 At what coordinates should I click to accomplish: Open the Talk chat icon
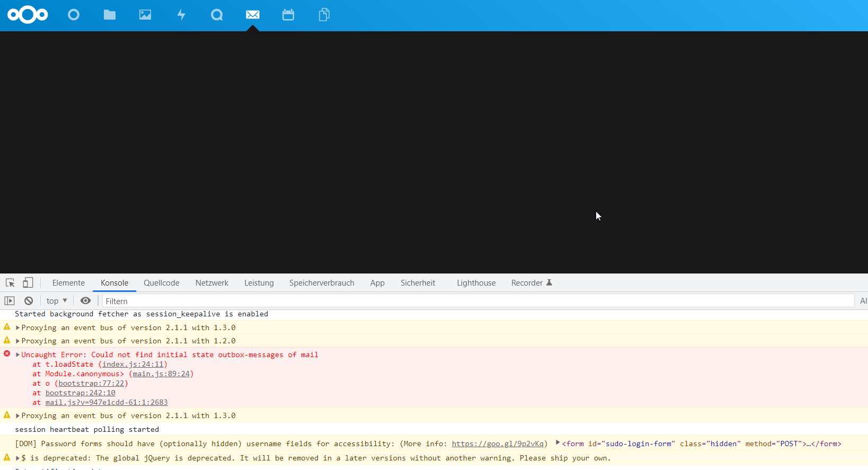tap(217, 15)
